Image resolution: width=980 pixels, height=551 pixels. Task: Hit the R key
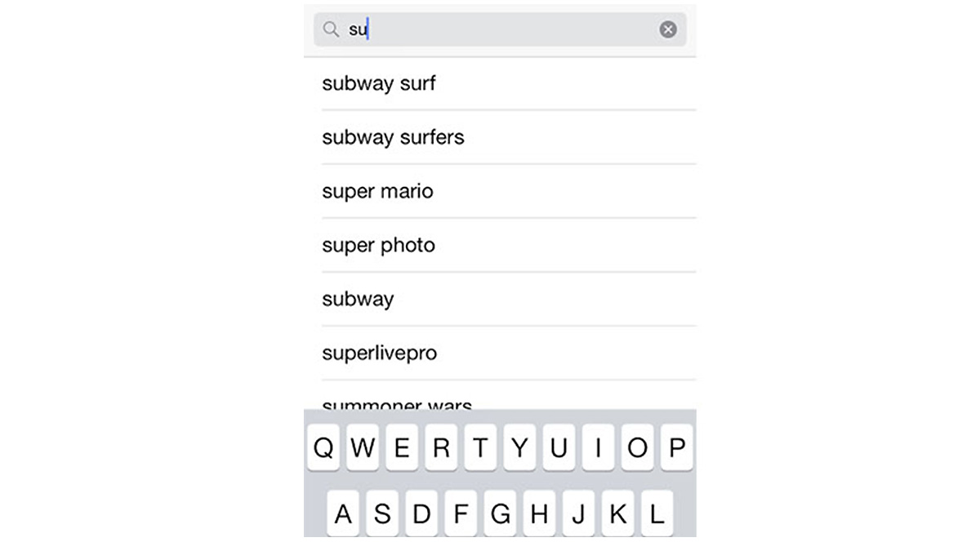[x=441, y=447]
